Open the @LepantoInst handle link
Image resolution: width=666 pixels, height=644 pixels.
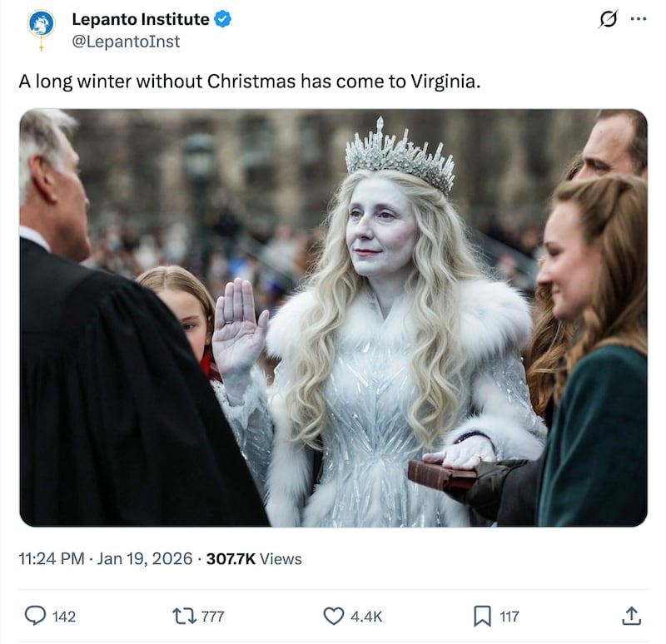point(126,41)
